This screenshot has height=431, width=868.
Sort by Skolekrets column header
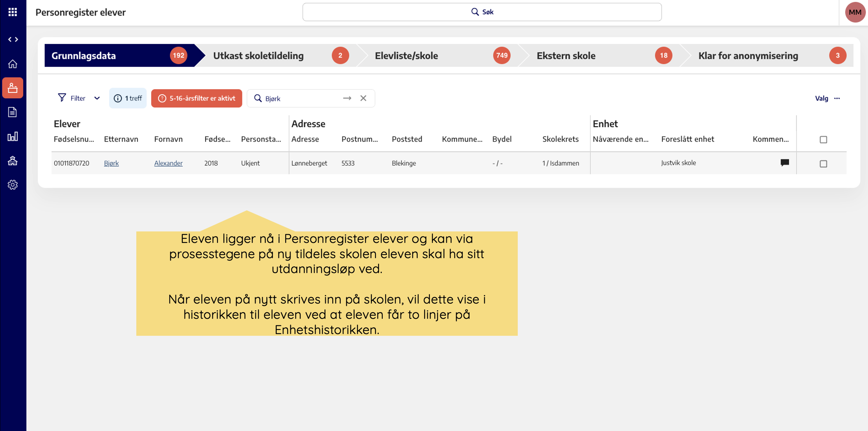point(560,139)
